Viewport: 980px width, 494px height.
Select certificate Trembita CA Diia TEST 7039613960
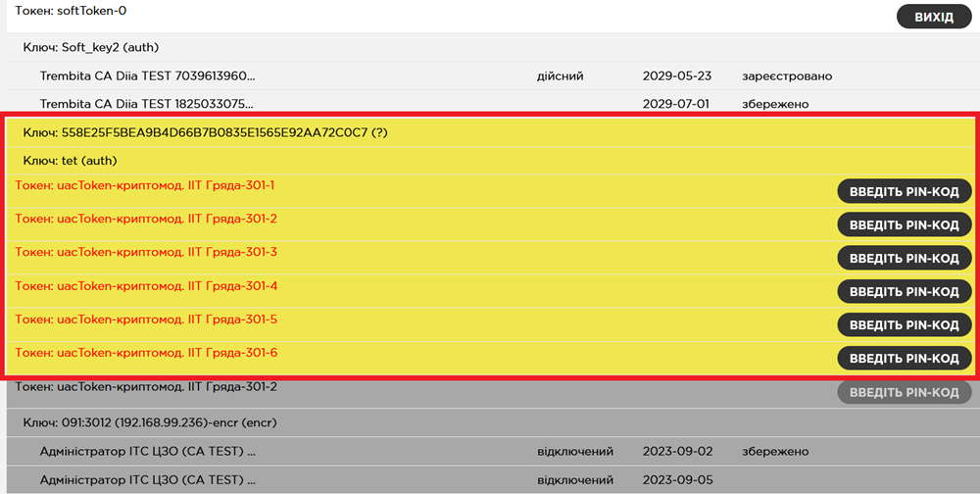pyautogui.click(x=153, y=76)
